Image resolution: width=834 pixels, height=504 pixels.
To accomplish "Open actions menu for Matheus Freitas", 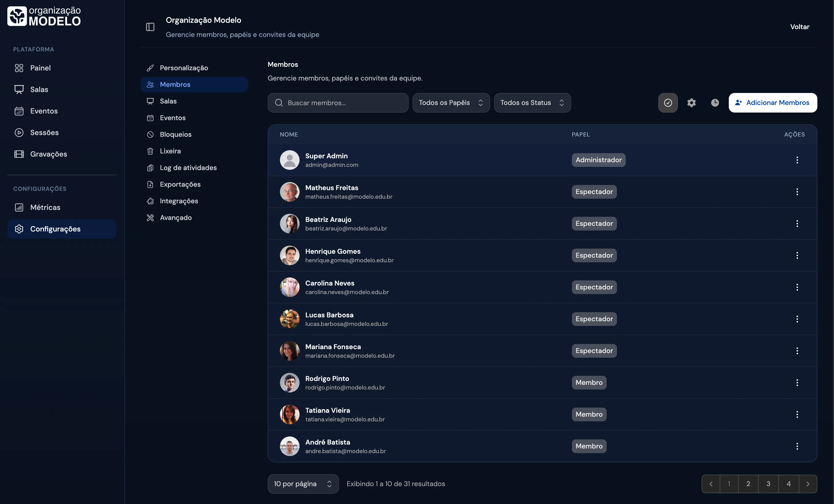I will click(797, 192).
